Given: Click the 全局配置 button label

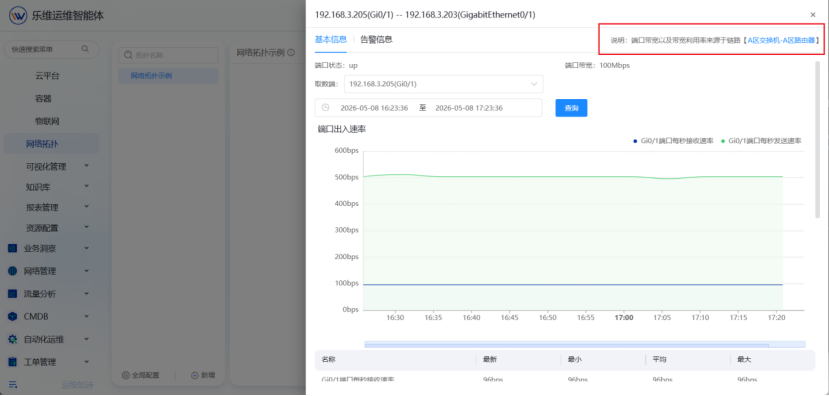Looking at the screenshot, I should [x=145, y=375].
